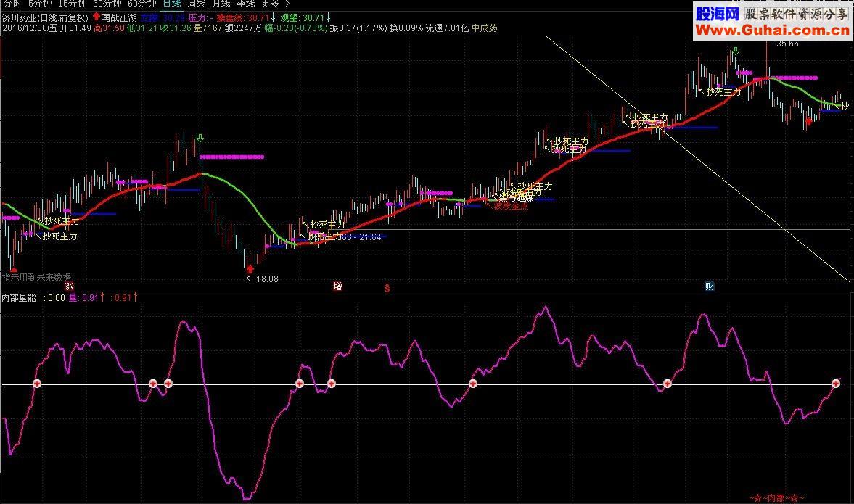Viewport: 854px width, 504px height.
Task: Switch to the 分时 intraday tab
Action: click(x=12, y=4)
